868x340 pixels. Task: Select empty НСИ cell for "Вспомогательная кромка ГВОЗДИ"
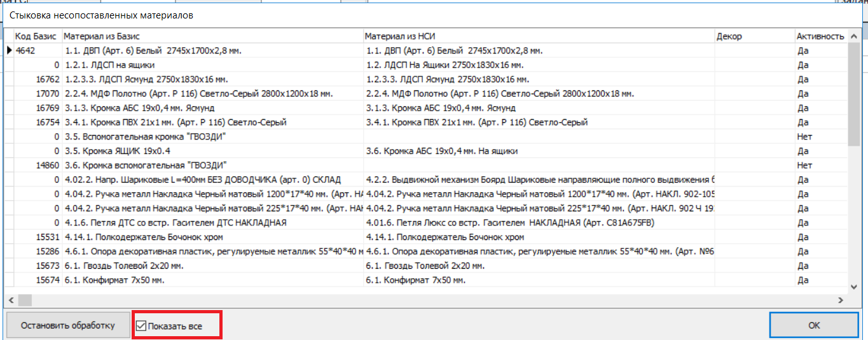point(539,137)
